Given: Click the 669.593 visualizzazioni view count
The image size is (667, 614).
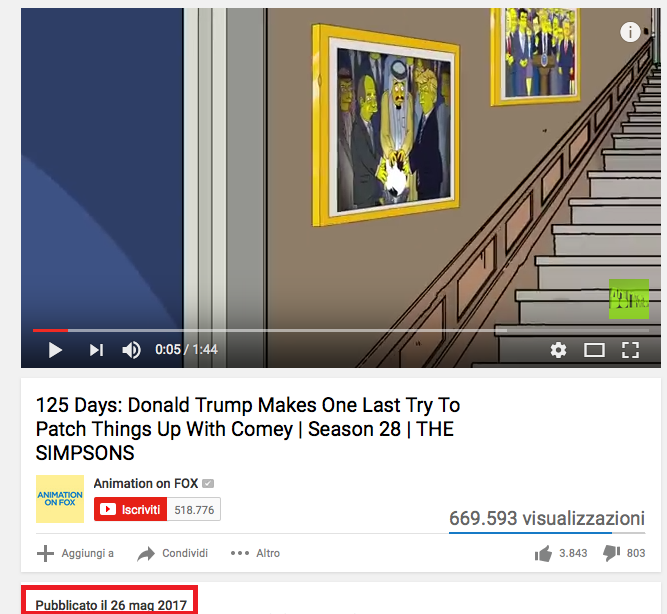Looking at the screenshot, I should [x=547, y=518].
